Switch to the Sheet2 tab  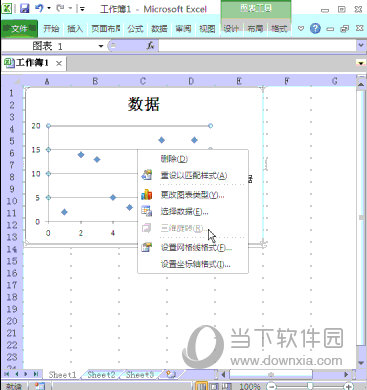pyautogui.click(x=101, y=375)
